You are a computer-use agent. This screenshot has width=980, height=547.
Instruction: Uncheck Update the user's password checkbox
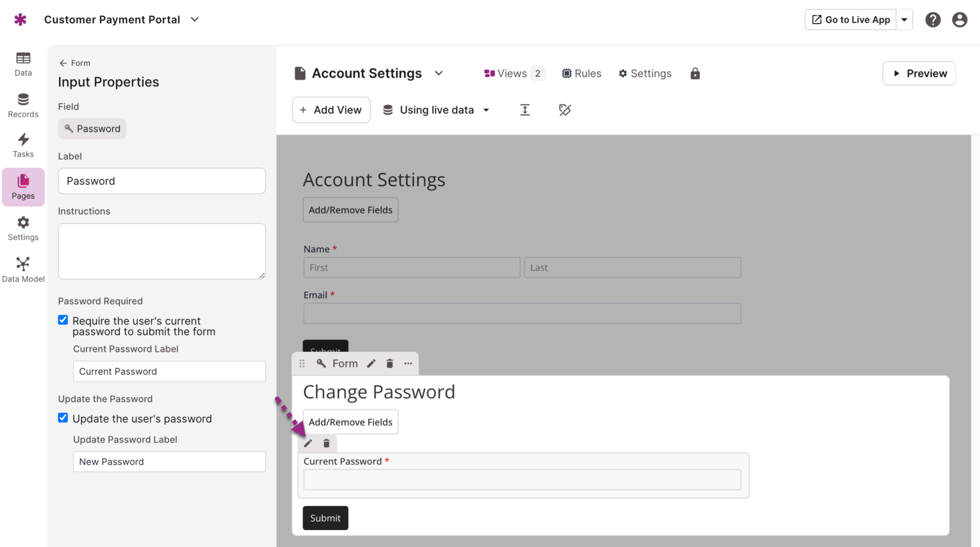point(63,418)
